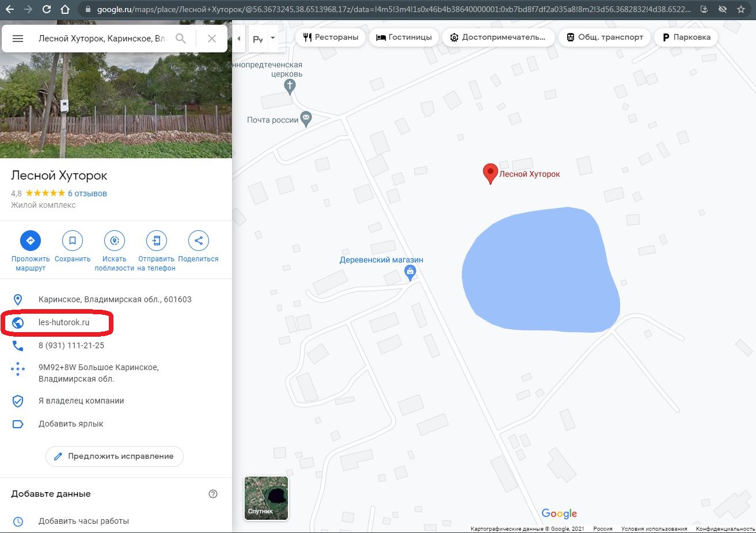
Task: Click Проложить маршрут directions icon
Action: click(x=31, y=241)
